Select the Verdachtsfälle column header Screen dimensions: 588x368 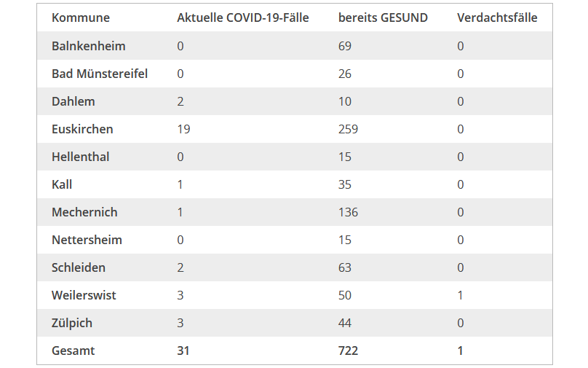pos(497,17)
